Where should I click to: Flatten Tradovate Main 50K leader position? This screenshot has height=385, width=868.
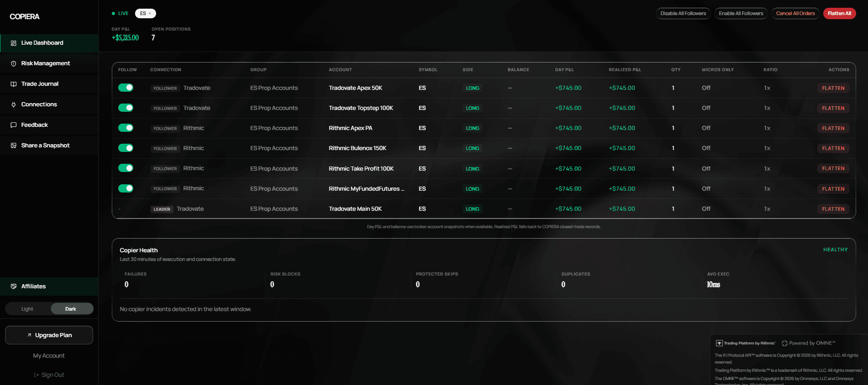[833, 209]
